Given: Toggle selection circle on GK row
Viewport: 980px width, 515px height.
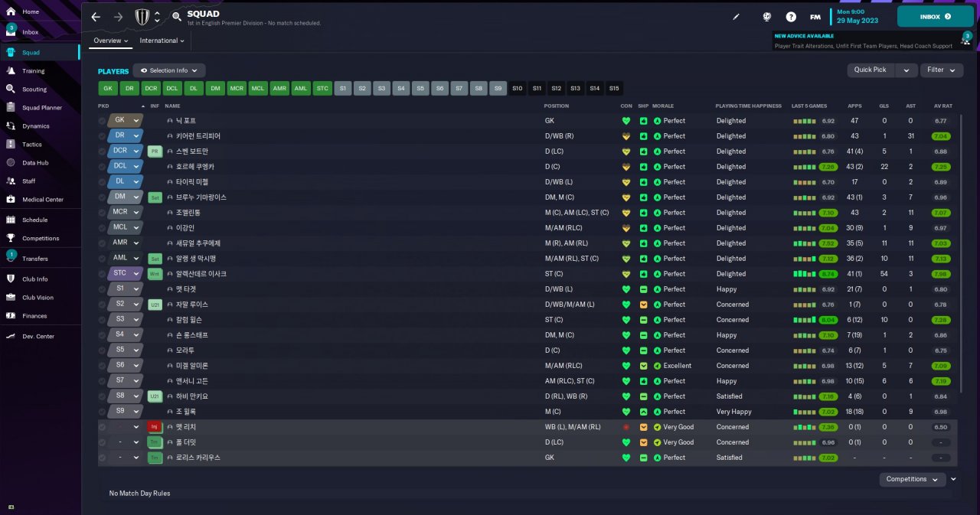Looking at the screenshot, I should tap(103, 121).
